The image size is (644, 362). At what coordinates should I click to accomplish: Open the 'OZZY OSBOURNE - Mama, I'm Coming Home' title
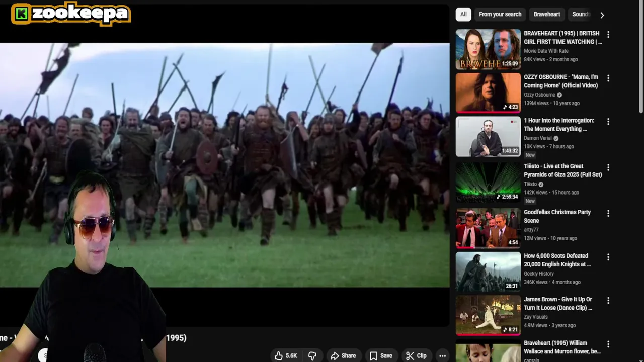561,81
